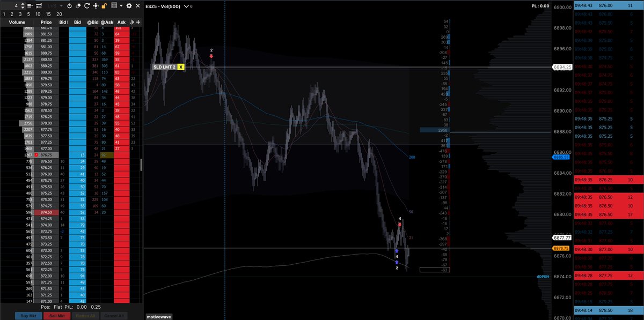Click the keyboard display icon in the toolbar
The height and width of the screenshot is (320, 644).
click(114, 6)
